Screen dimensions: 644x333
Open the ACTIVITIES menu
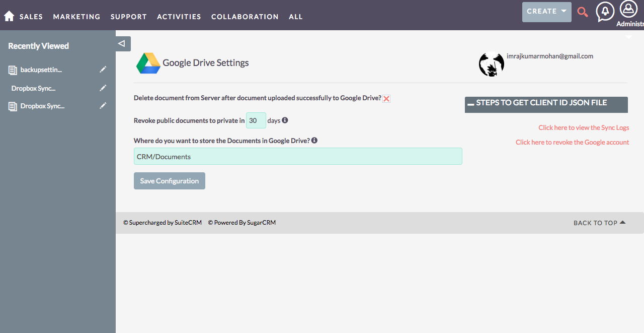click(x=179, y=17)
